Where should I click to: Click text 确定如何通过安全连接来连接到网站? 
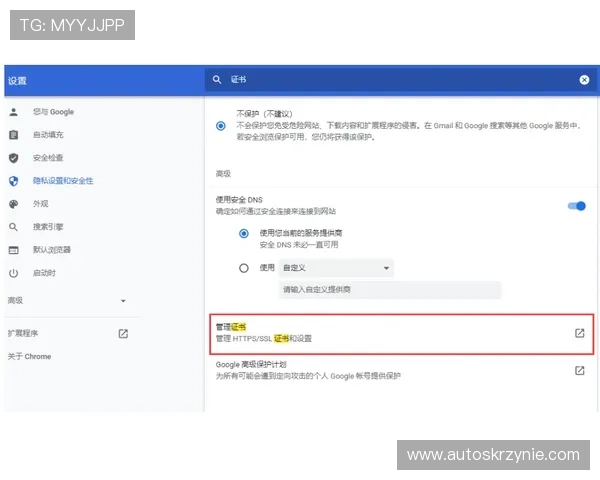[276, 211]
